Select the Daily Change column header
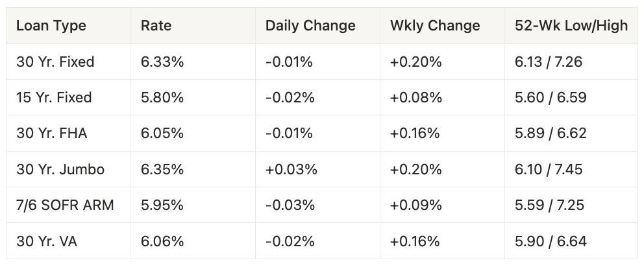The width and height of the screenshot is (644, 267). tap(310, 26)
